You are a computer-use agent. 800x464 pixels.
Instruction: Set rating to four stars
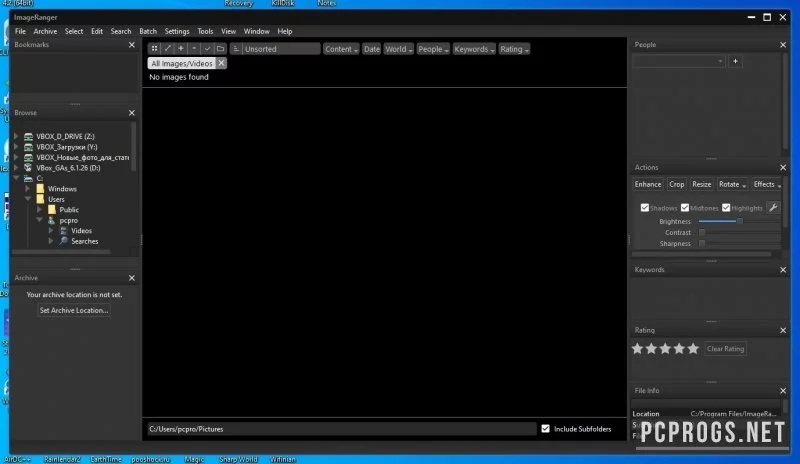pos(679,349)
